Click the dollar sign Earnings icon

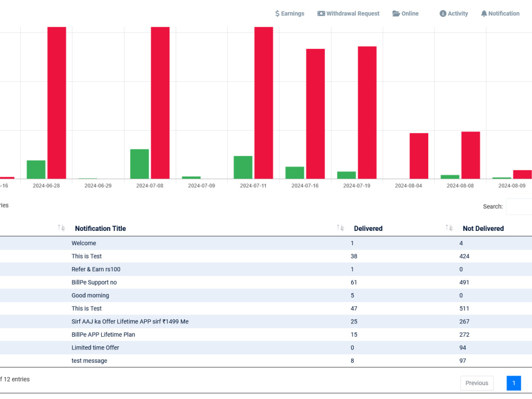tap(277, 14)
